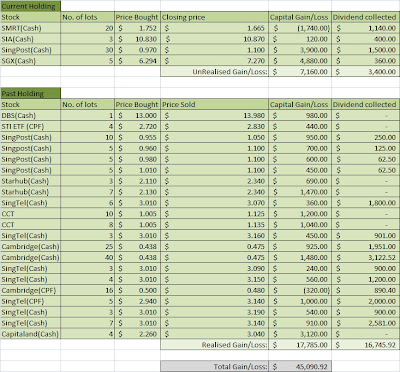Click the SMRT(Cash) stock cell
400x372 pixels.
pyautogui.click(x=31, y=28)
